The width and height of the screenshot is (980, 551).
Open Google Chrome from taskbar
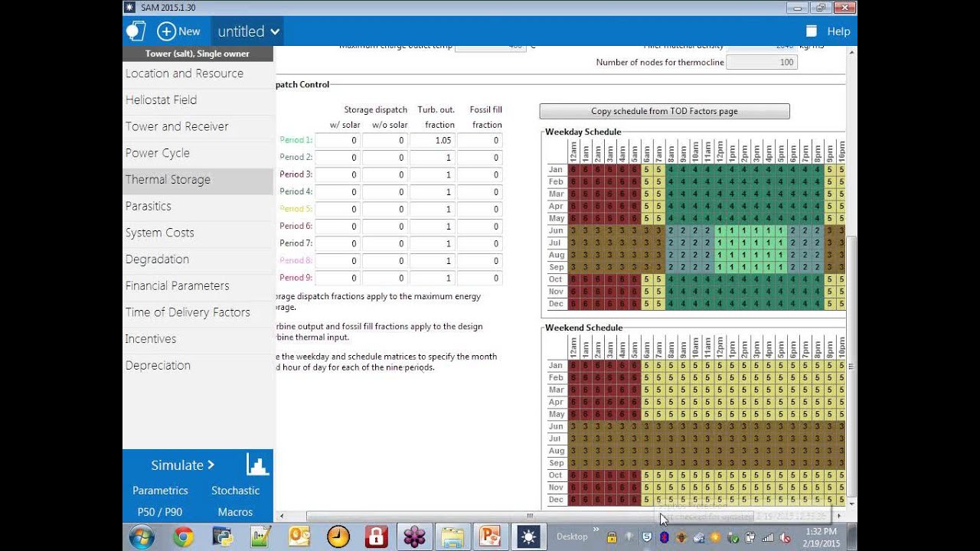(183, 536)
